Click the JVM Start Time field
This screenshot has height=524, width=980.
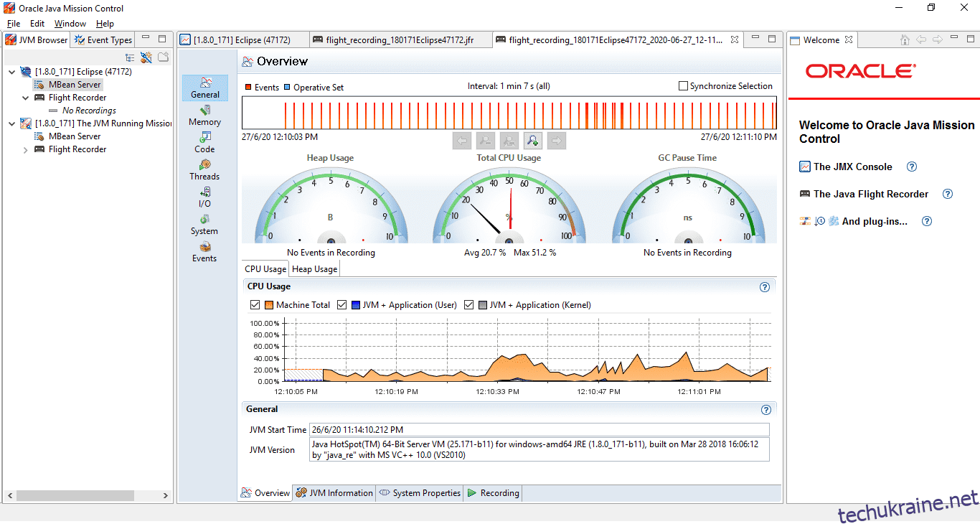click(x=539, y=430)
